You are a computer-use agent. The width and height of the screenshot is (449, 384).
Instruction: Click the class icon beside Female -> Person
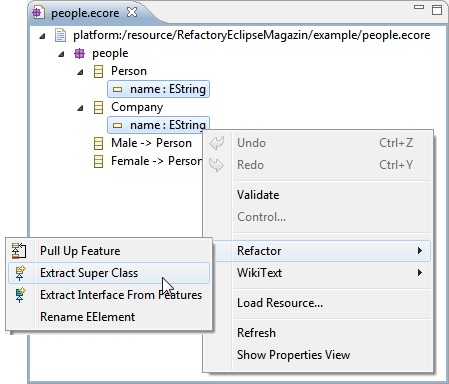coord(98,161)
